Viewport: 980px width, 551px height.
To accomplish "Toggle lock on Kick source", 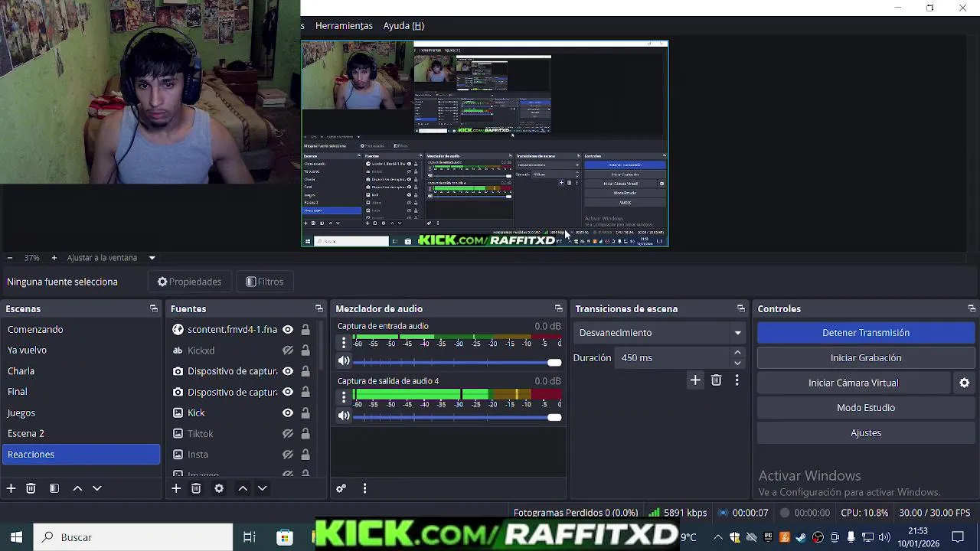I will [305, 412].
